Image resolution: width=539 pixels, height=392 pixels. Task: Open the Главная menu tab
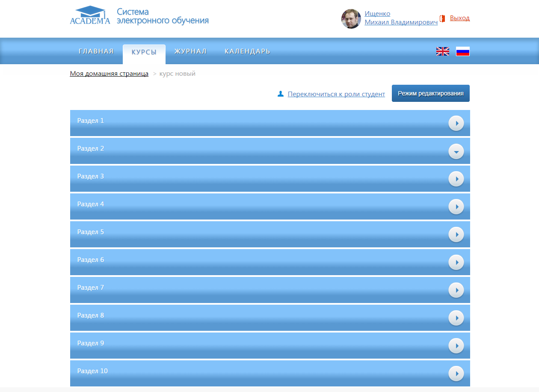coord(96,51)
